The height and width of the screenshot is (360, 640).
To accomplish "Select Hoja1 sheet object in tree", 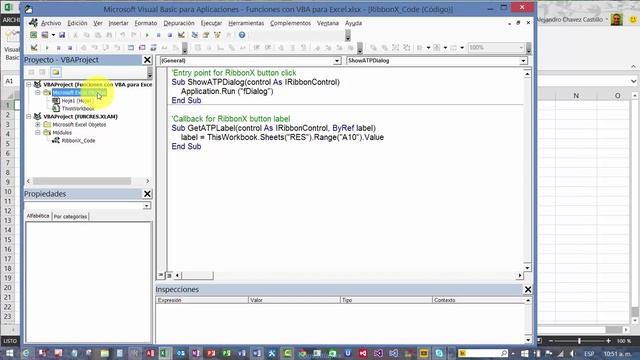I will pos(77,101).
